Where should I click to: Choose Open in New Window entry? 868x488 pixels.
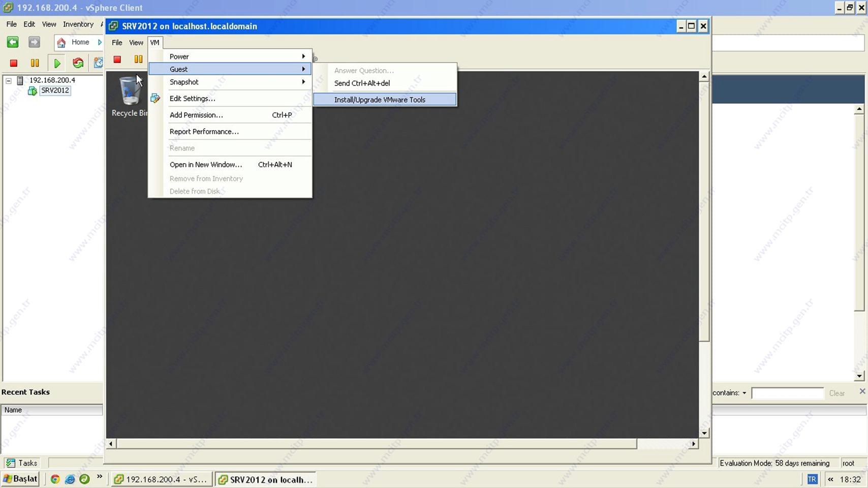[x=230, y=165]
